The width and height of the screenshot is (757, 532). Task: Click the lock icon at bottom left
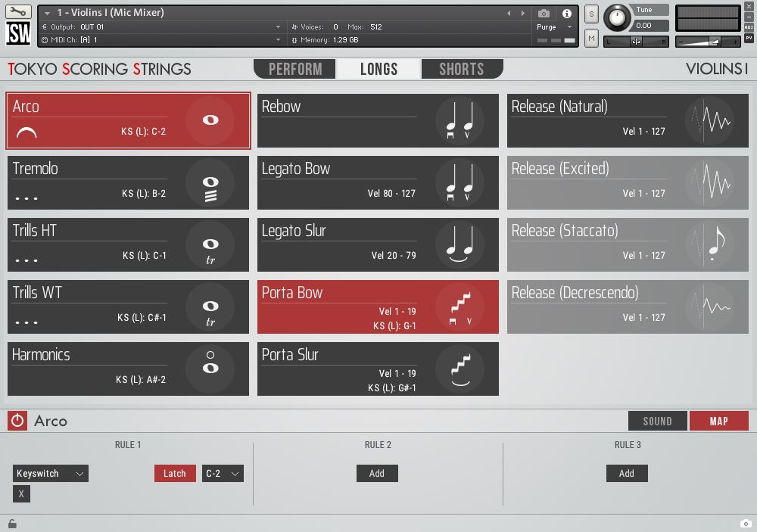[x=12, y=524]
